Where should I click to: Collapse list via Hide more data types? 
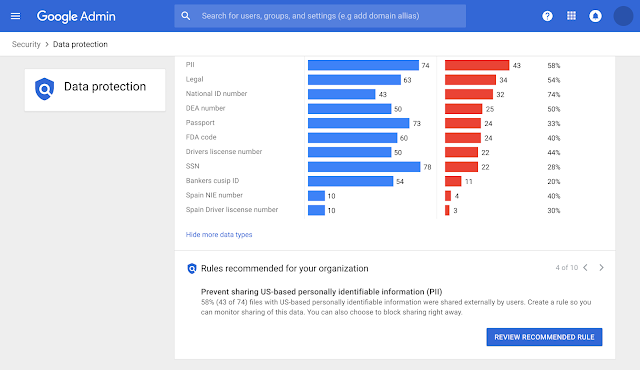click(x=219, y=235)
